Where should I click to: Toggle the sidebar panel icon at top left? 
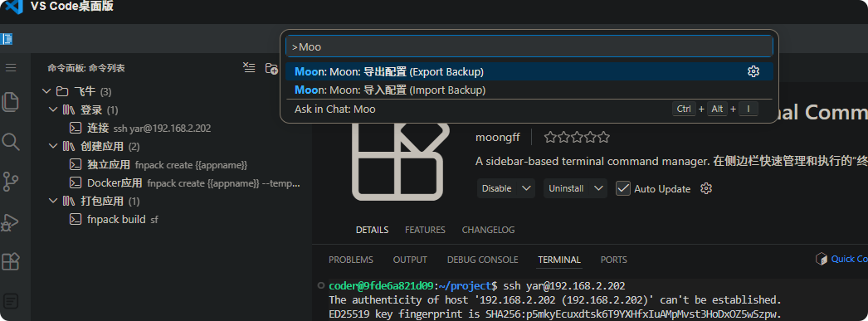tap(7, 39)
